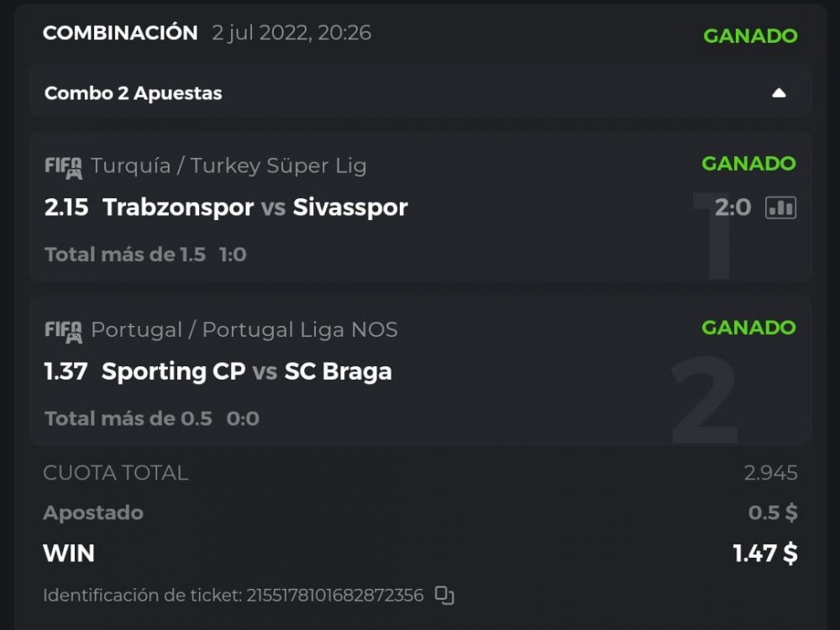Click the top GANADO status label
Viewport: 840px width, 630px height.
750,36
